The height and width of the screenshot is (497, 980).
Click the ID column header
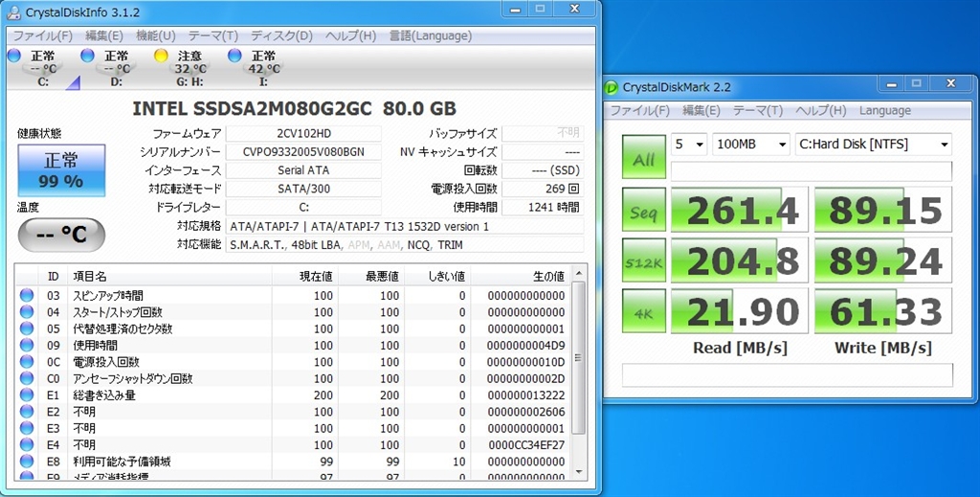tap(54, 277)
